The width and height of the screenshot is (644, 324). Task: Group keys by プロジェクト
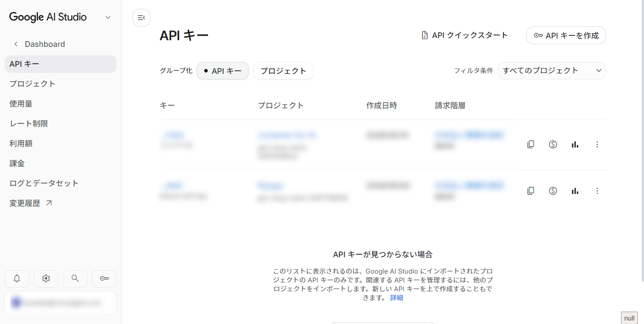click(283, 71)
